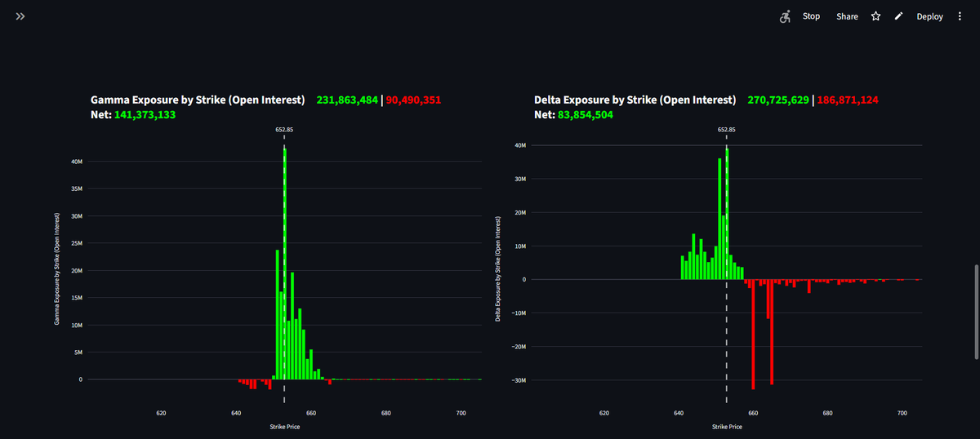Click the Deploy button
The width and height of the screenshot is (980, 439).
929,16
